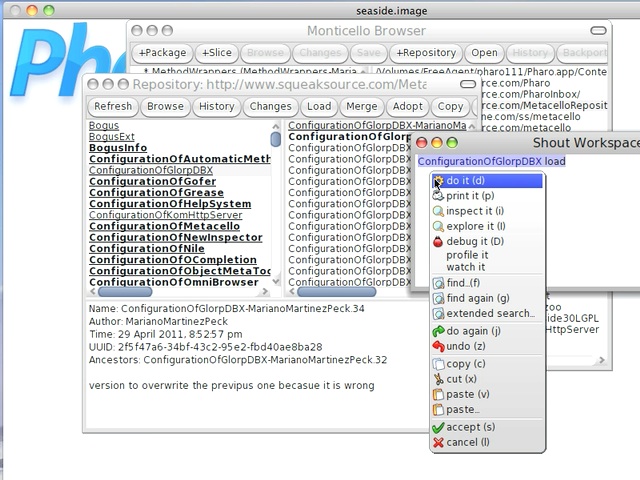Viewport: 640px width, 480px height.
Task: Click the +Slice button in Monticello Browser
Action: (217, 53)
